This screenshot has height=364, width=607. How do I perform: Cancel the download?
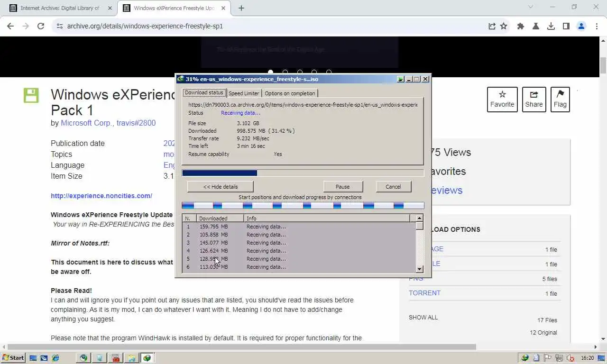tap(393, 187)
